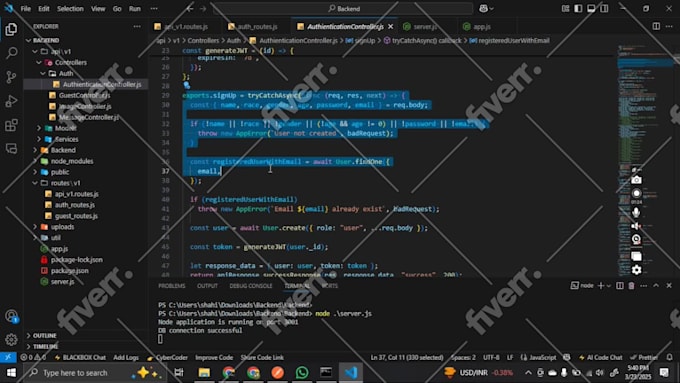Switch to the DEBUG CONSOLE tab
Viewport: 680px width, 383px height.
(x=251, y=285)
